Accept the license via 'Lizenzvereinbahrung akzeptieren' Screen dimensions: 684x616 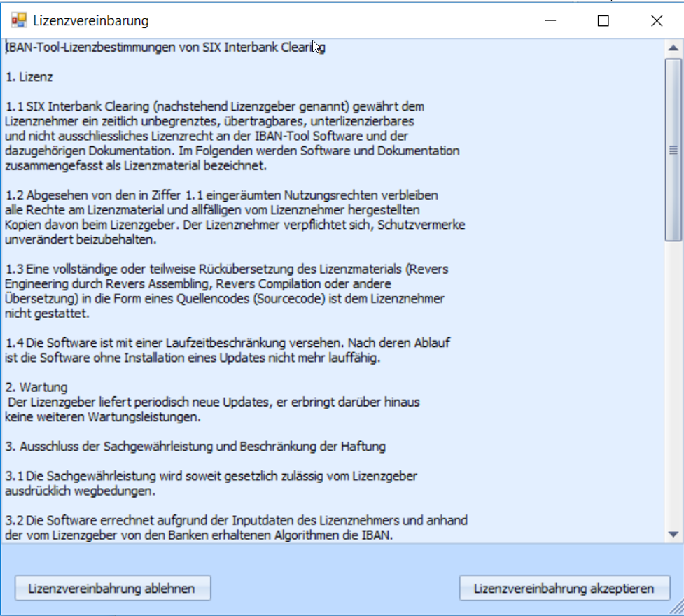coord(564,588)
